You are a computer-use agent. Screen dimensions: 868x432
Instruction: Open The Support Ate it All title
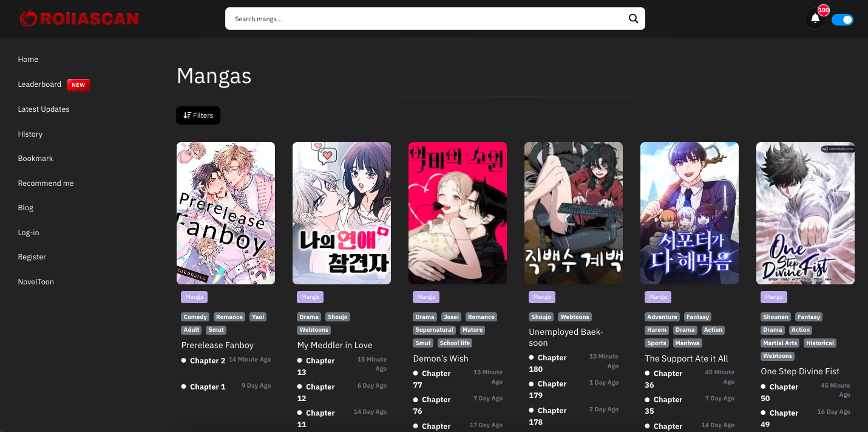pyautogui.click(x=686, y=358)
